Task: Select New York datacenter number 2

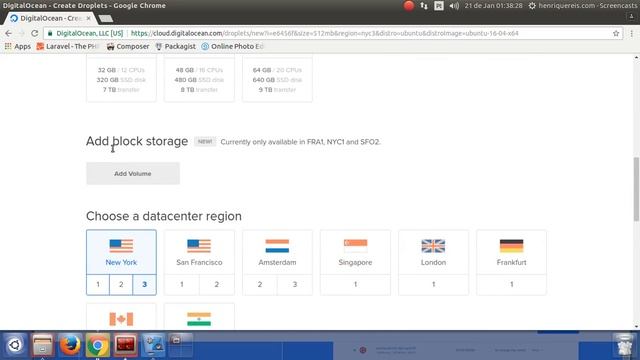Action: tap(121, 284)
